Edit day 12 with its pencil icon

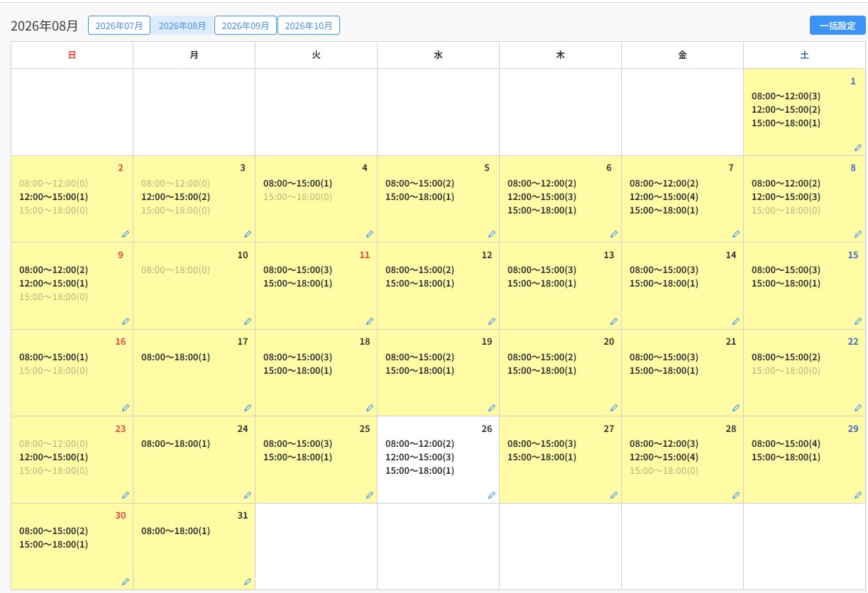[491, 321]
